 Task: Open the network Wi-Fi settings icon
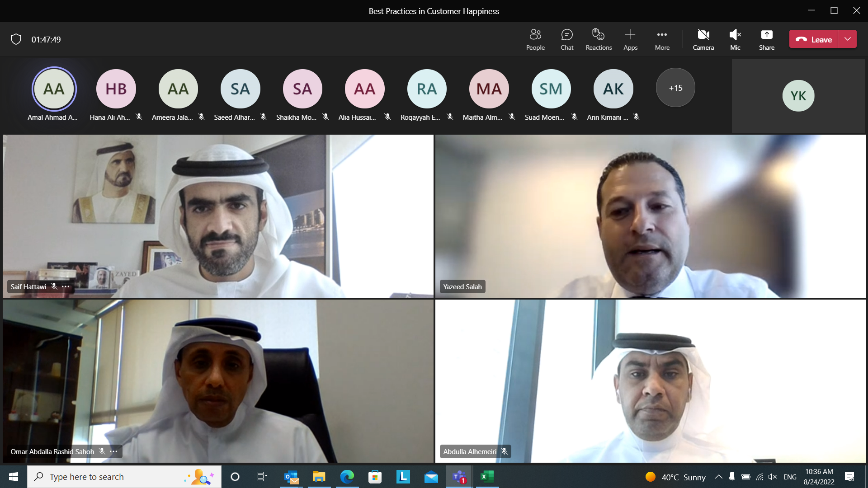pyautogui.click(x=760, y=477)
